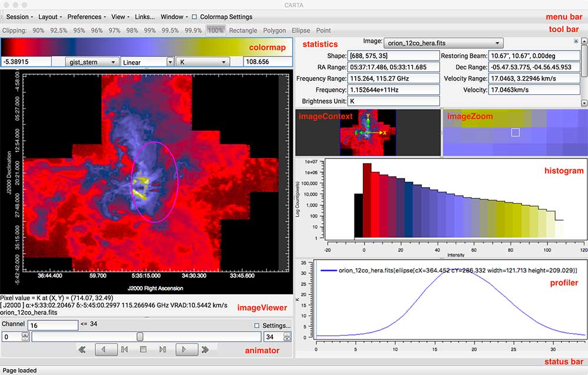Click the Channel number input field
Screen dimensions: 588x375
[x=53, y=325]
